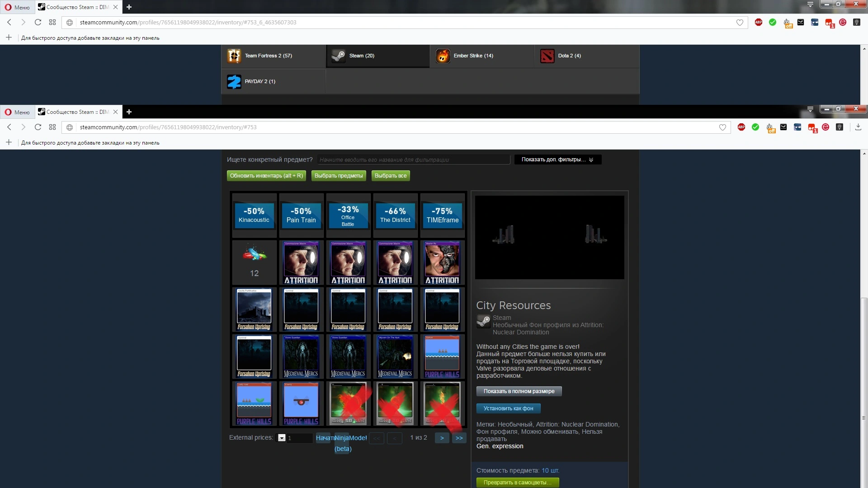
Task: Open the Ember Strike (14) inventory tab
Action: (x=482, y=56)
